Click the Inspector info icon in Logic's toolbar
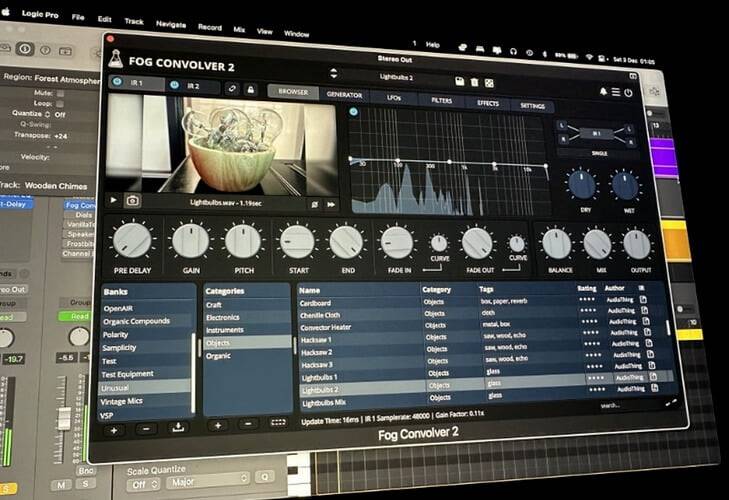This screenshot has height=500, width=729. tap(25, 48)
